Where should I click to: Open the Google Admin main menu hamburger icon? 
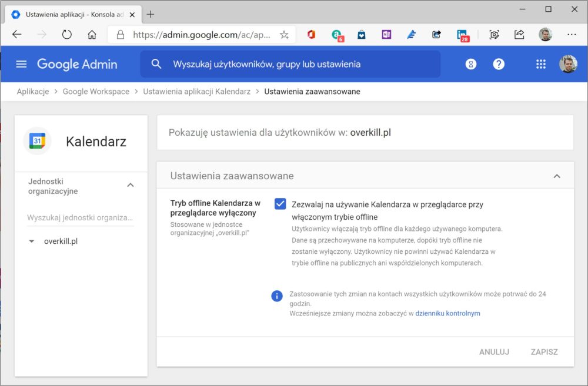click(21, 64)
